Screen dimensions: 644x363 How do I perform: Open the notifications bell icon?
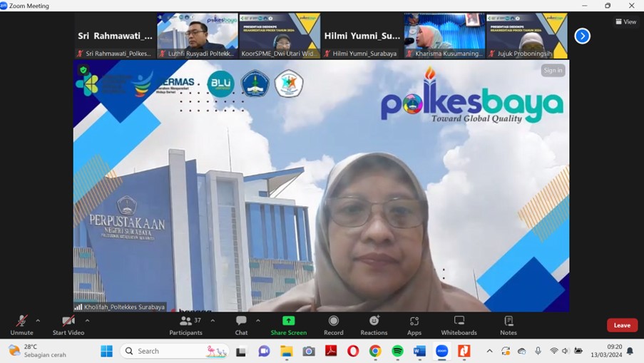[630, 351]
